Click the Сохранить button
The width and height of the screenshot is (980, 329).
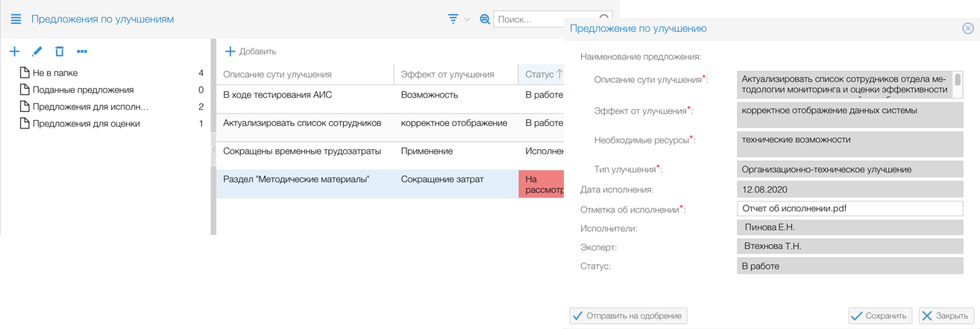880,316
